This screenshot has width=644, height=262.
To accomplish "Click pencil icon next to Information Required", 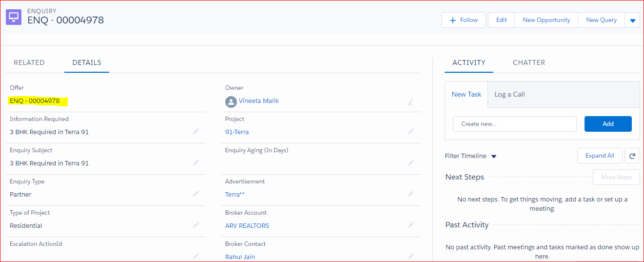I will tap(196, 132).
